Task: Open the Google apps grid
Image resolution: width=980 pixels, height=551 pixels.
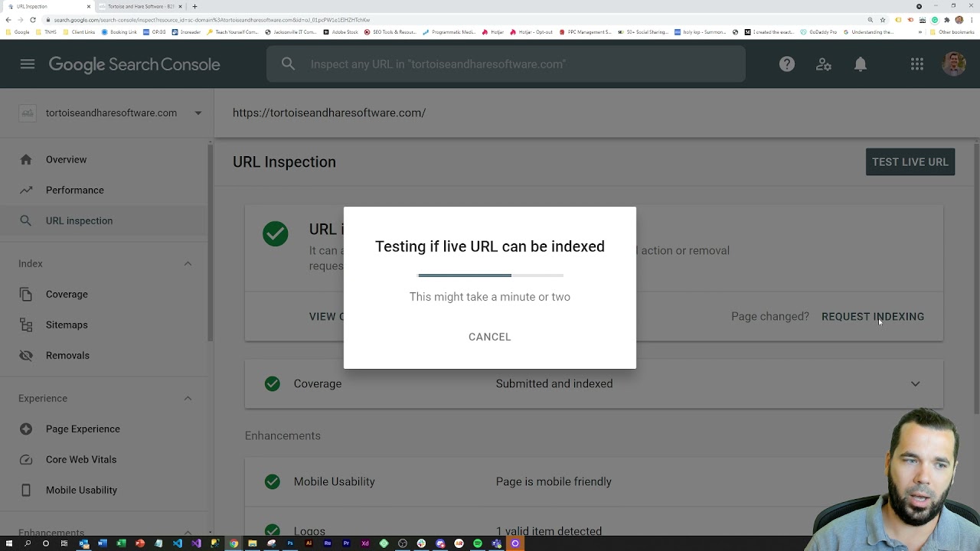Action: (917, 64)
